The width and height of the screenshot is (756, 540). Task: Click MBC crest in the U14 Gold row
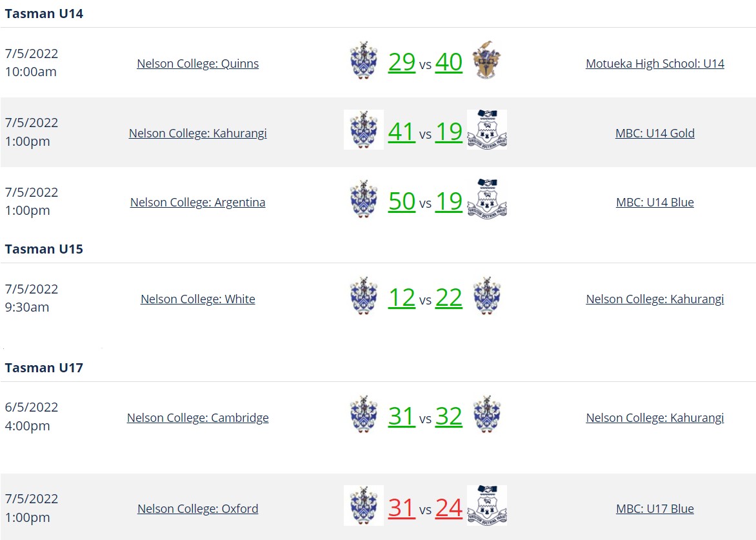coord(487,130)
